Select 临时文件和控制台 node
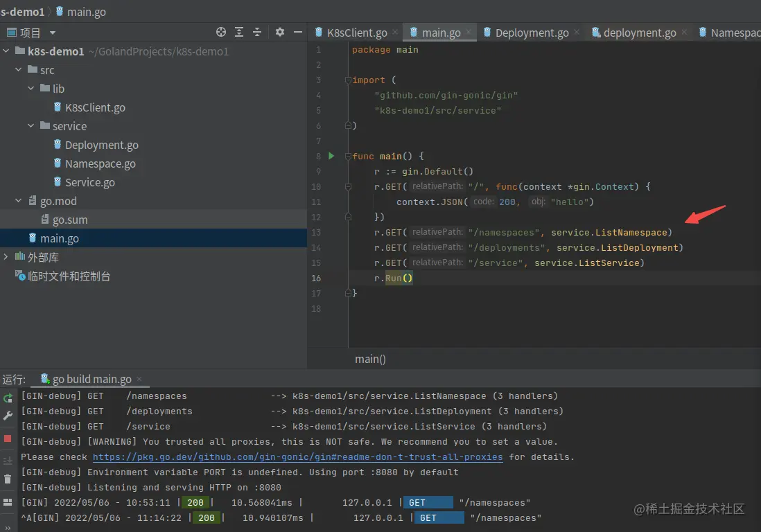761x532 pixels. [x=69, y=276]
